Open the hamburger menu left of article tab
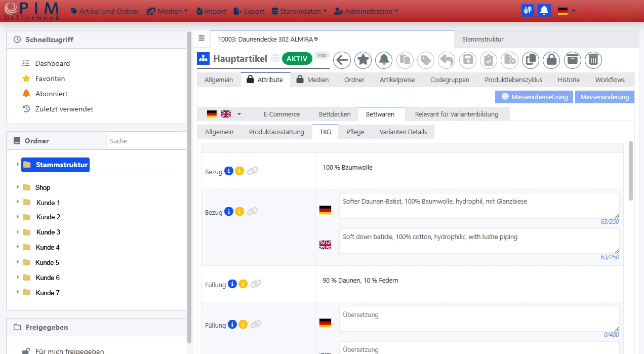 point(202,38)
